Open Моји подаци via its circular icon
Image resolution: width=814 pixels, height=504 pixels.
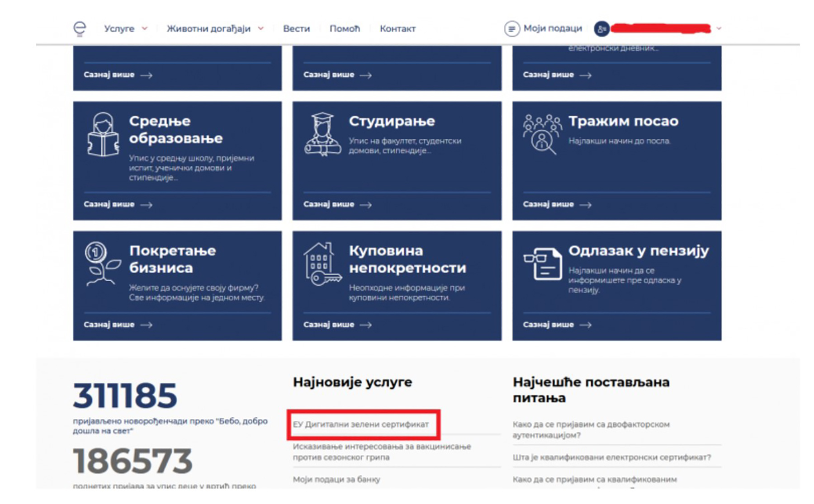coord(511,28)
